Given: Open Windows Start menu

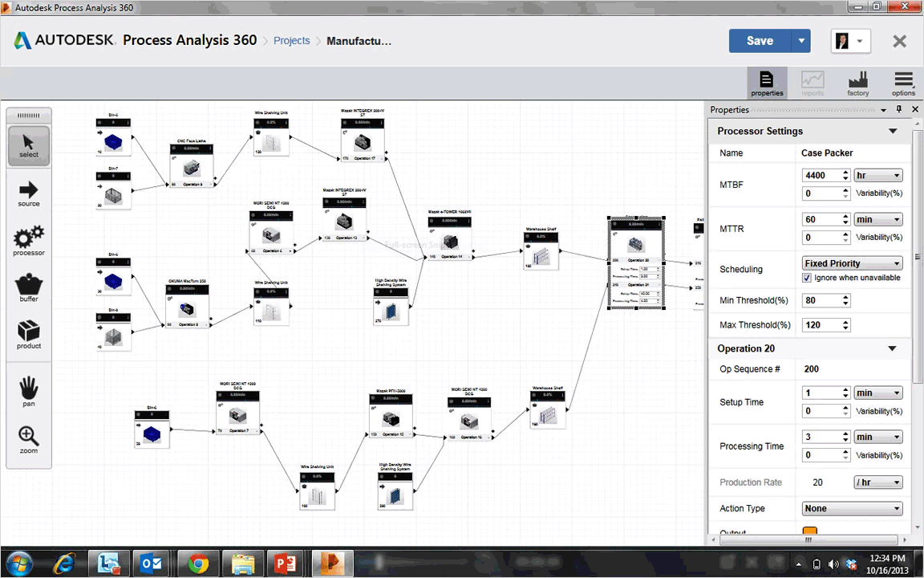Looking at the screenshot, I should pyautogui.click(x=19, y=564).
